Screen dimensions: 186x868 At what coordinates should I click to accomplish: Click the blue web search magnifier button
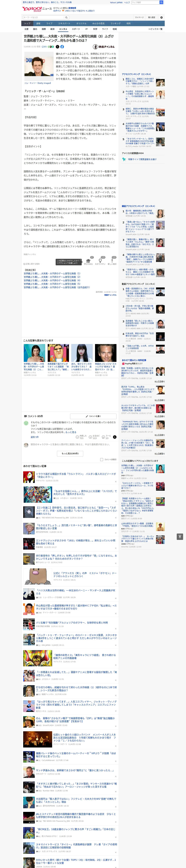pos(161,2)
